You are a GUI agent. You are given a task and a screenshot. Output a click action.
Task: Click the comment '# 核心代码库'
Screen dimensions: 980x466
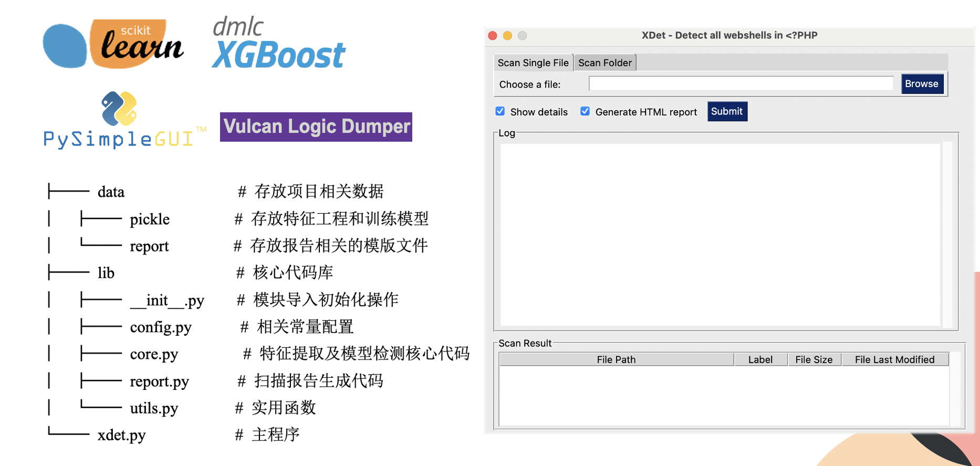[x=284, y=272]
